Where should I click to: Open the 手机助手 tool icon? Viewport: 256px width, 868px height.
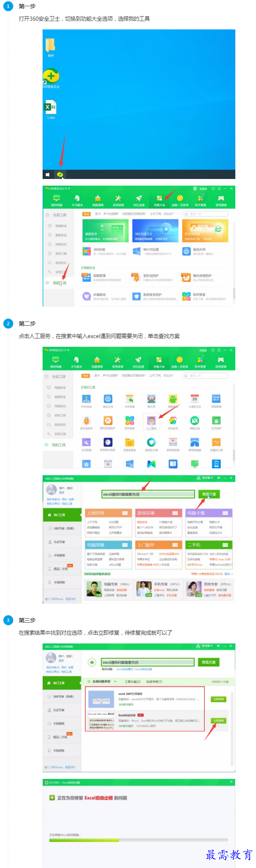point(173,421)
